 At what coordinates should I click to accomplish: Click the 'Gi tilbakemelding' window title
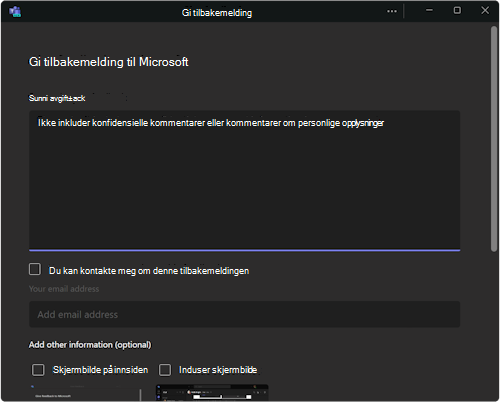click(217, 13)
